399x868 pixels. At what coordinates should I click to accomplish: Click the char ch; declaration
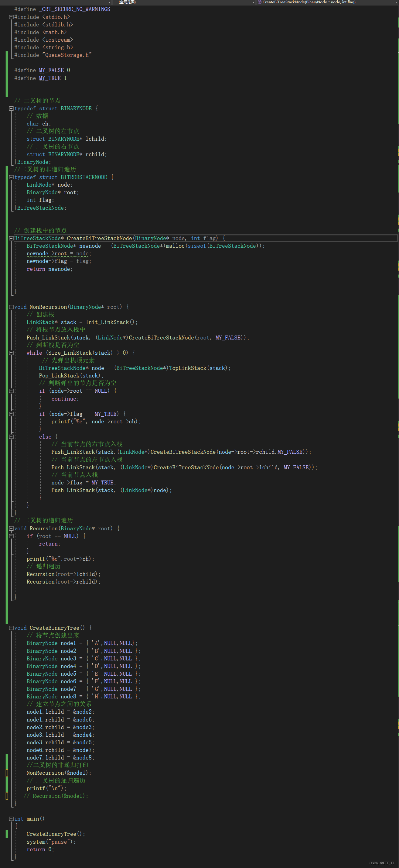(39, 124)
